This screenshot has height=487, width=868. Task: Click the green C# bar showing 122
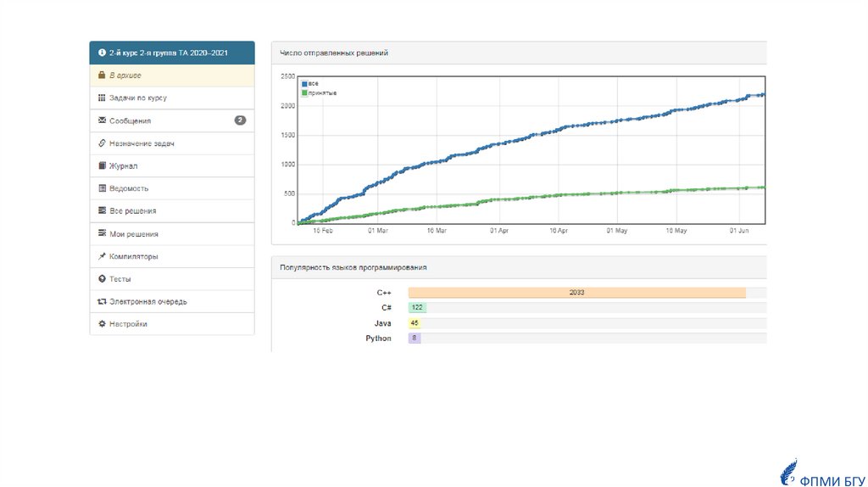(x=416, y=307)
